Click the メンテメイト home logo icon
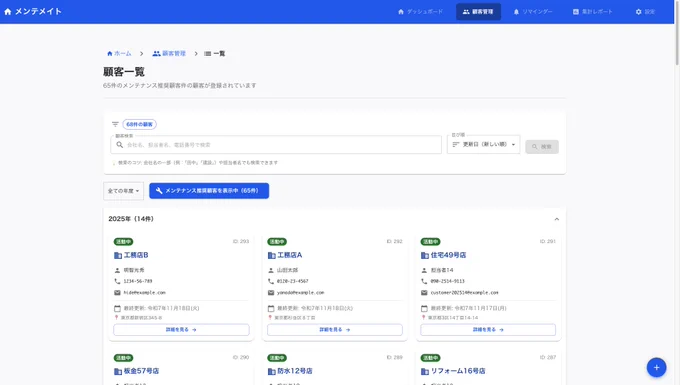The image size is (680, 385). pos(7,12)
